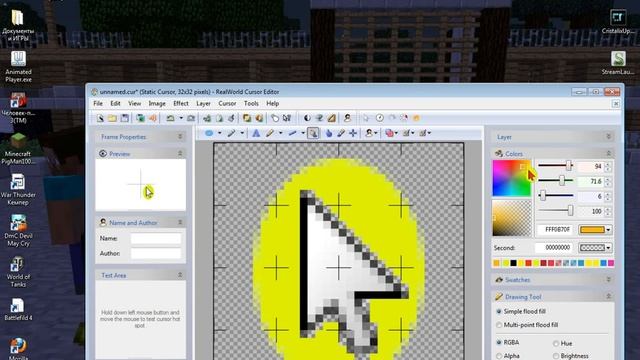640x360 pixels.
Task: Open the ellipse shape tool dropdown arrow
Action: tap(220, 133)
